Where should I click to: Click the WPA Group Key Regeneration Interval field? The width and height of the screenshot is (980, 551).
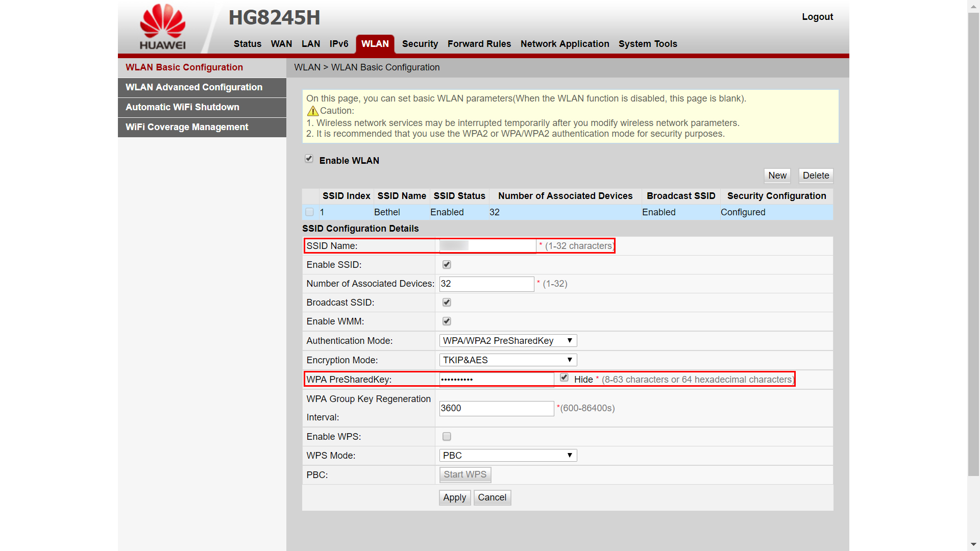[496, 408]
